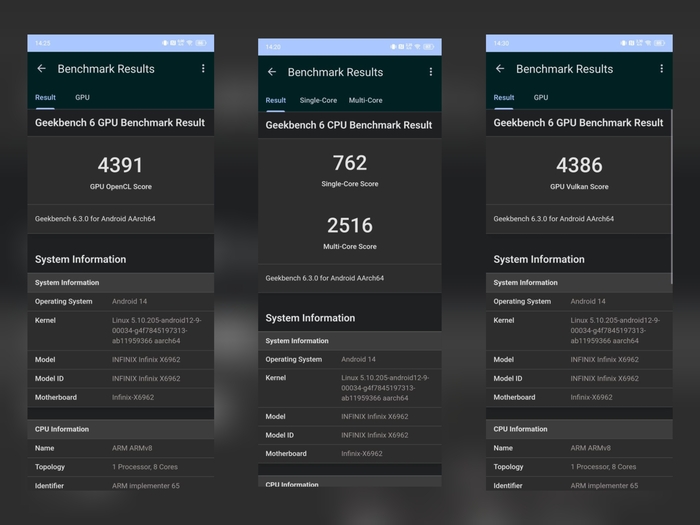The image size is (700, 525).
Task: Tap the 2516 Multi-Core score
Action: pyautogui.click(x=349, y=226)
